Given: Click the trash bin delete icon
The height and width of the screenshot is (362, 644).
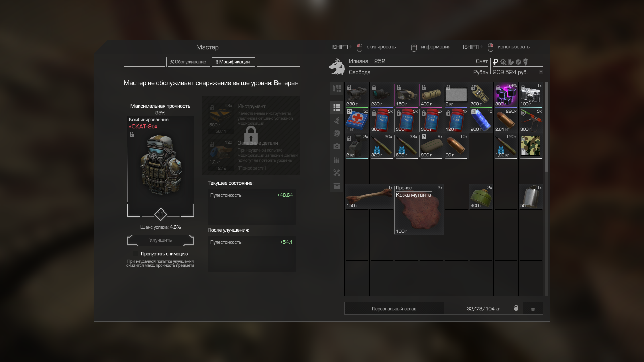Looking at the screenshot, I should (533, 308).
